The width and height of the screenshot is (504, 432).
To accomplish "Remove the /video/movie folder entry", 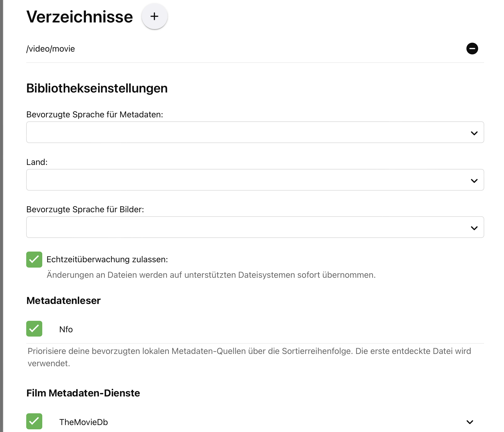I will pos(472,49).
